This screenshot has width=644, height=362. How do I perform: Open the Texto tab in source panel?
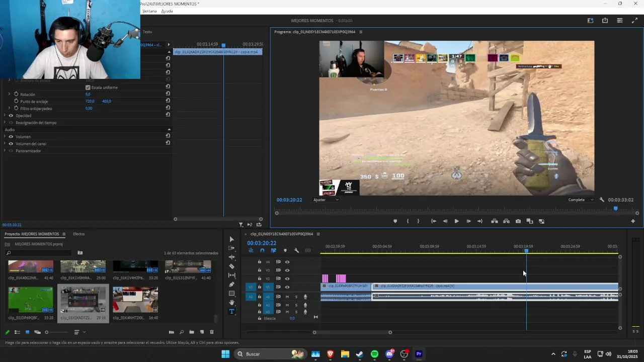[x=147, y=32]
